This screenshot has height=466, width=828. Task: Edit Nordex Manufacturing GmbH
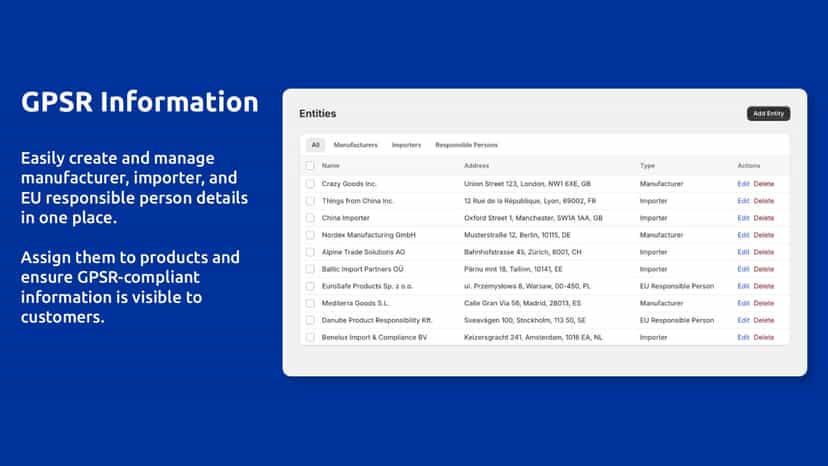point(743,235)
